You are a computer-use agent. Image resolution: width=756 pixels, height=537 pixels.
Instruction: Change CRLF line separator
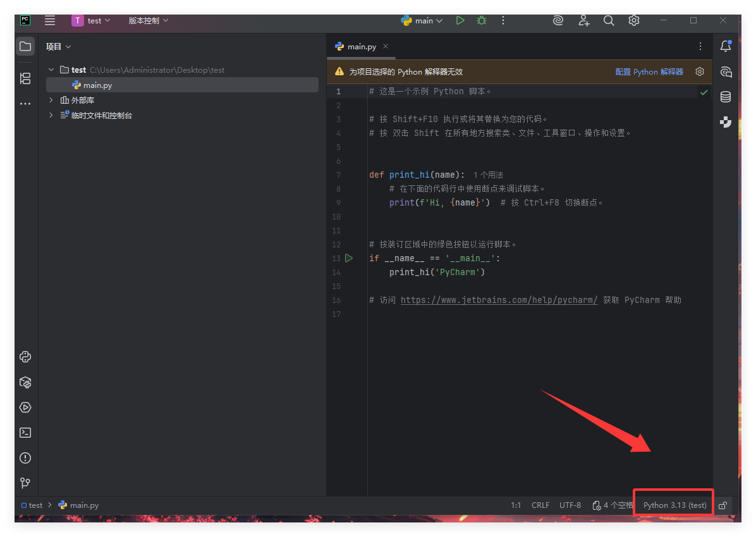[540, 505]
